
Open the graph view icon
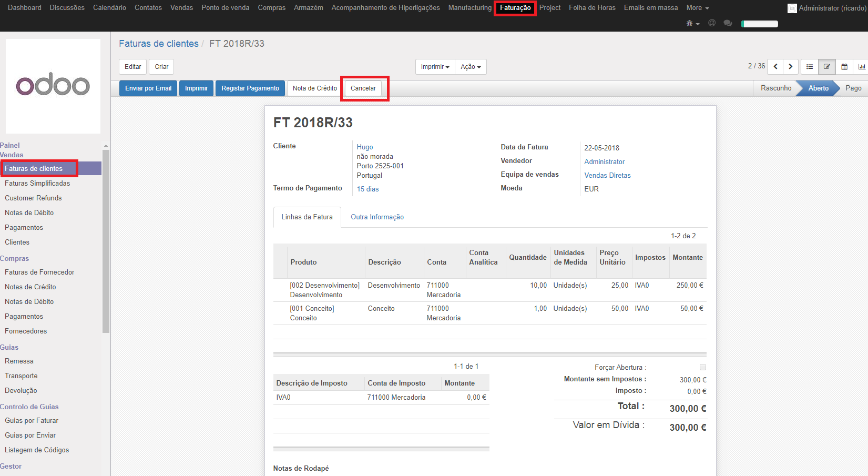[x=861, y=67]
